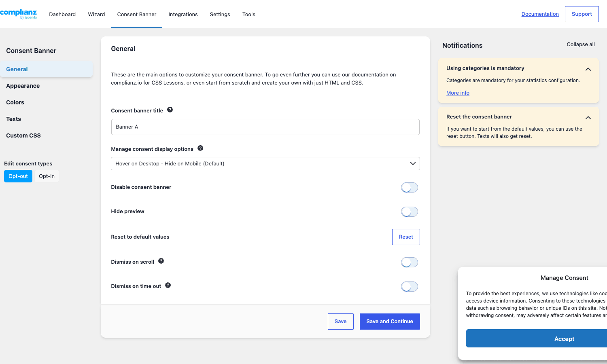
Task: Toggle Disable consent banner switch
Action: point(410,187)
